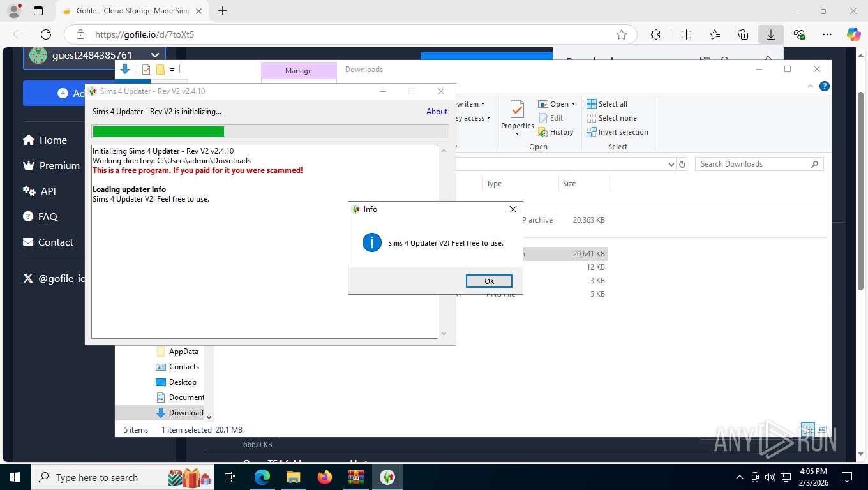
Task: Open Edge Favorites list icon
Action: click(715, 34)
